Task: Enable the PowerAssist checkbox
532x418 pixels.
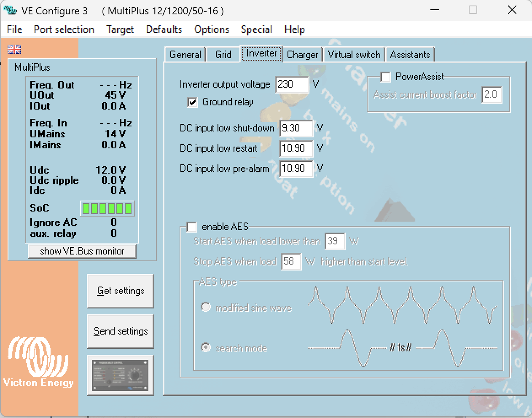Action: pos(385,77)
